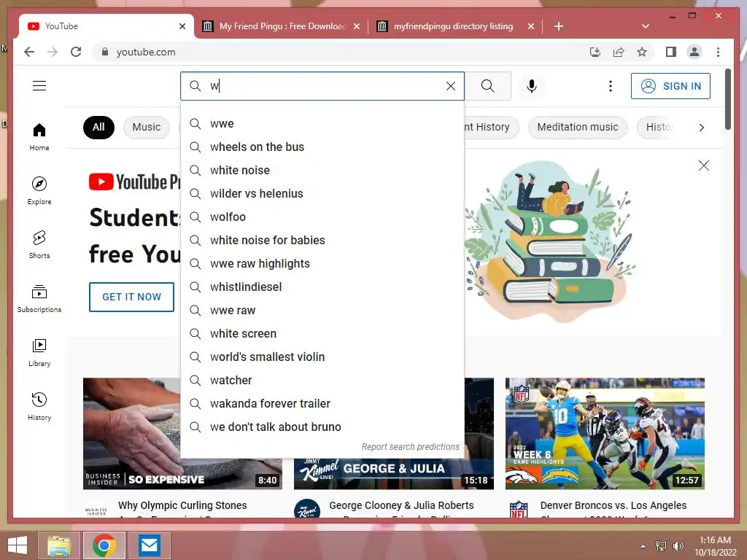The height and width of the screenshot is (560, 747).
Task: Close the myfriendpingu directory listing tab
Action: click(x=531, y=26)
